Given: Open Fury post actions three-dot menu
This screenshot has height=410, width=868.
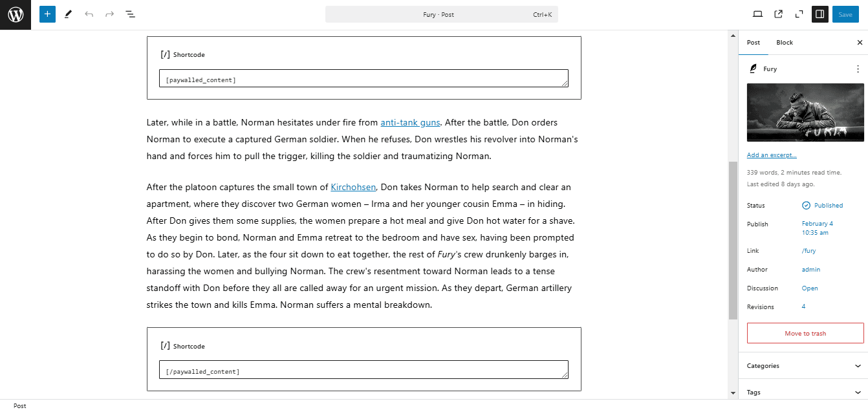Looking at the screenshot, I should tap(858, 69).
